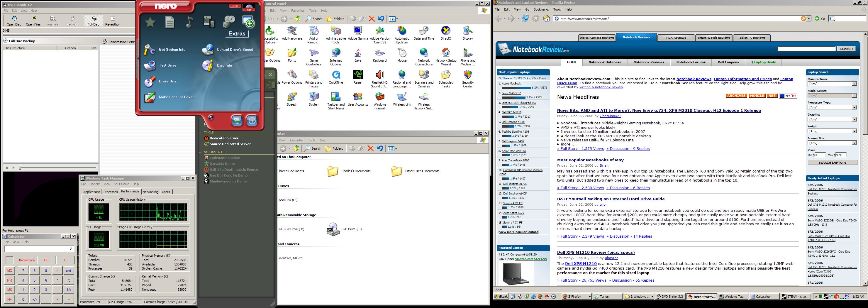Click the site SEARCH button

coord(846,49)
